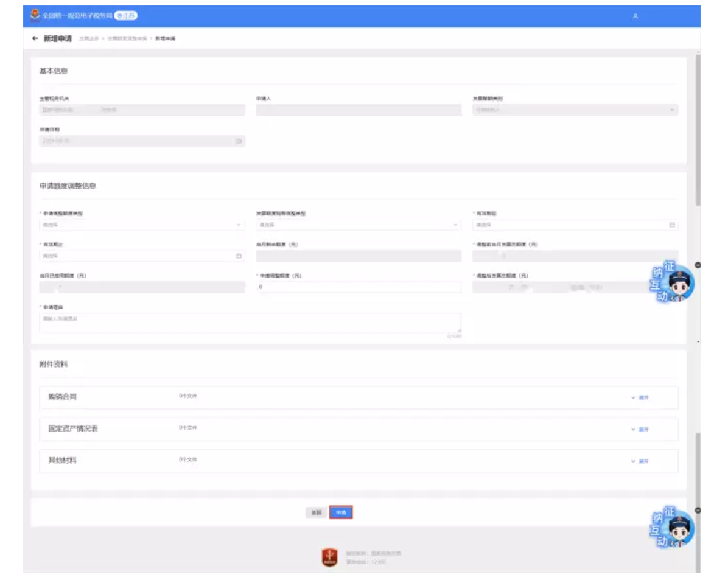Open the 发票额度短期调整类型 dropdown
The height and width of the screenshot is (580, 728).
[x=358, y=225]
